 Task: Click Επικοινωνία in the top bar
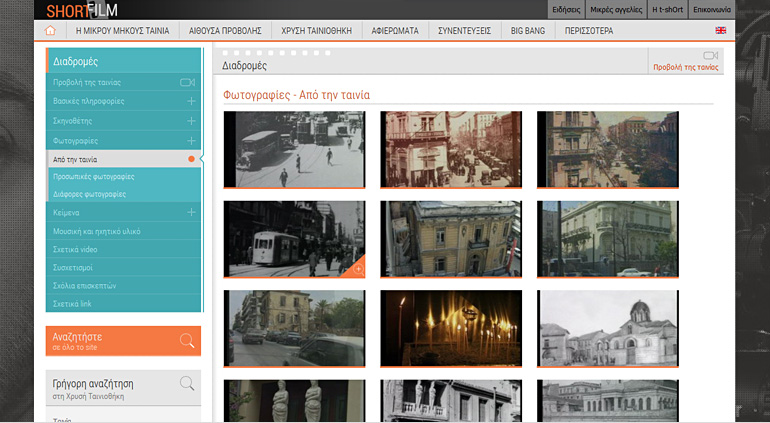tap(712, 9)
